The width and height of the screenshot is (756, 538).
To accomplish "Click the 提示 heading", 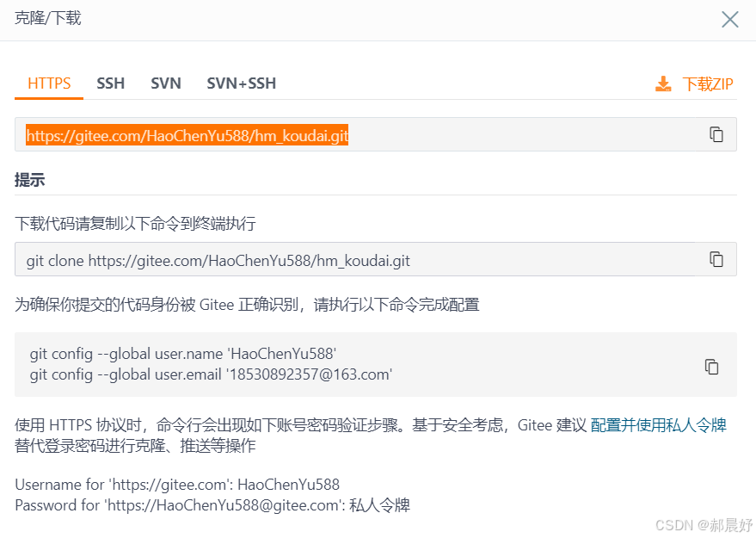I will pyautogui.click(x=29, y=180).
